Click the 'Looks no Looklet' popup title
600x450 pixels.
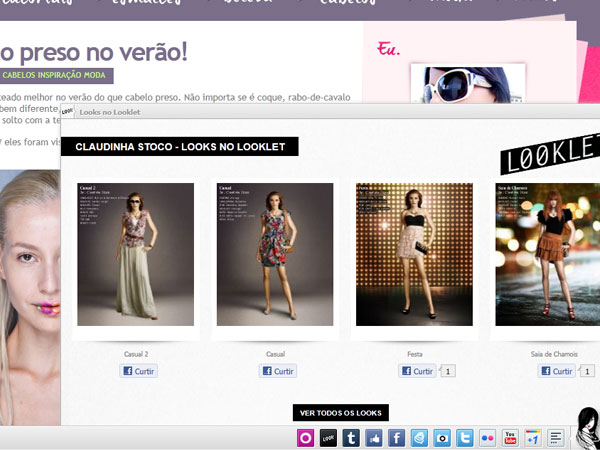110,112
